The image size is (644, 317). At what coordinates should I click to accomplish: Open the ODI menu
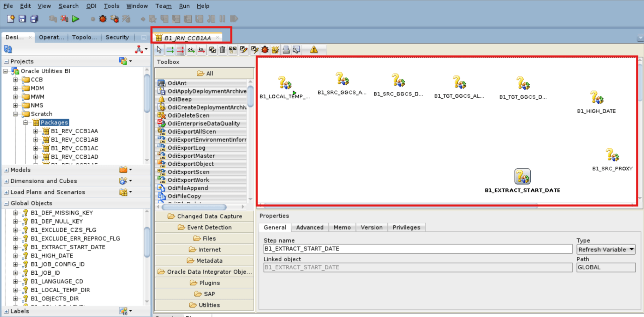[x=91, y=6]
